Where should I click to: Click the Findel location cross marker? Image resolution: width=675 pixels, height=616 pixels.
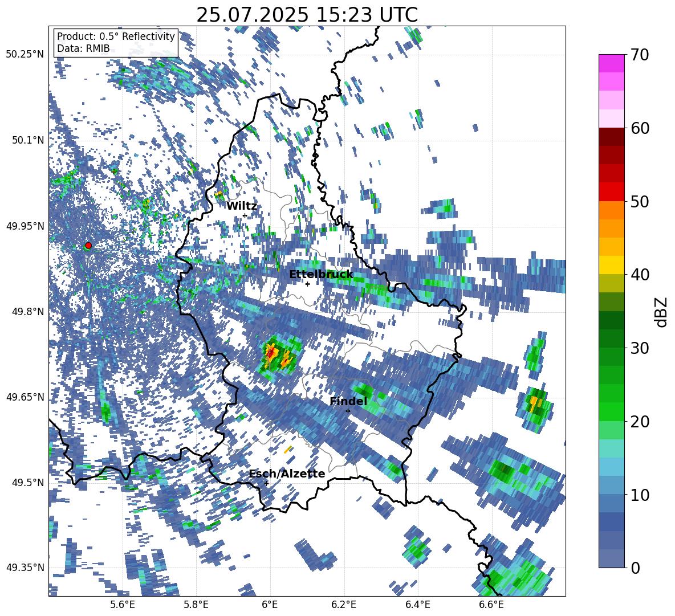pos(348,411)
